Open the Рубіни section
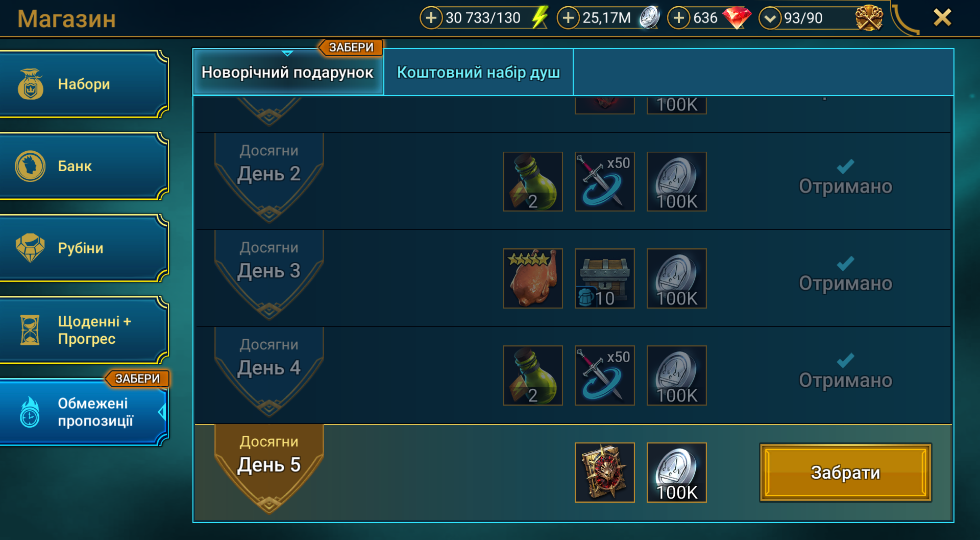 coord(84,248)
